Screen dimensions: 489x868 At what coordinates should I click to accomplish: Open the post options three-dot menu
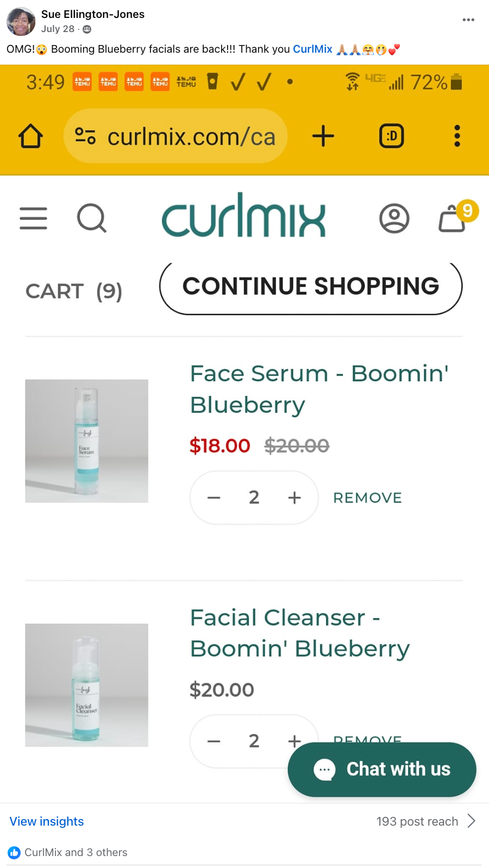click(468, 20)
